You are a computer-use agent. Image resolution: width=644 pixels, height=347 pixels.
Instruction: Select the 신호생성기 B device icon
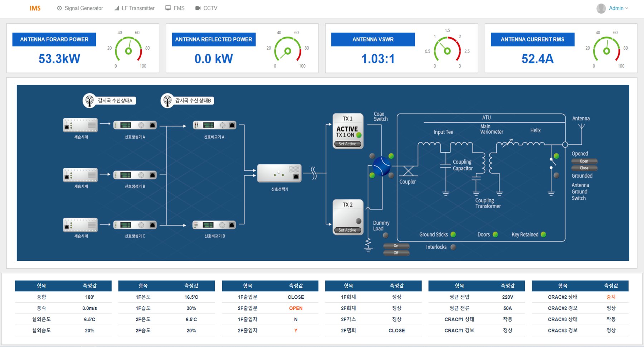point(135,175)
